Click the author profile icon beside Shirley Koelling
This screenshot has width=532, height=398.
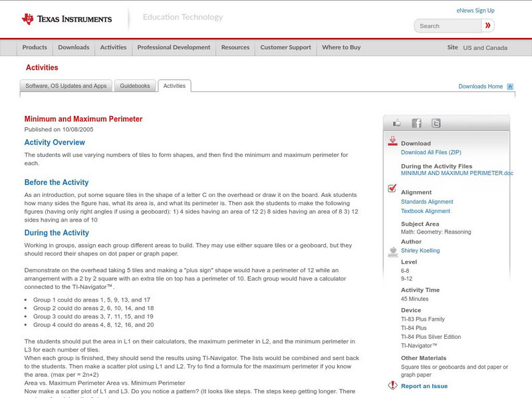(x=392, y=252)
